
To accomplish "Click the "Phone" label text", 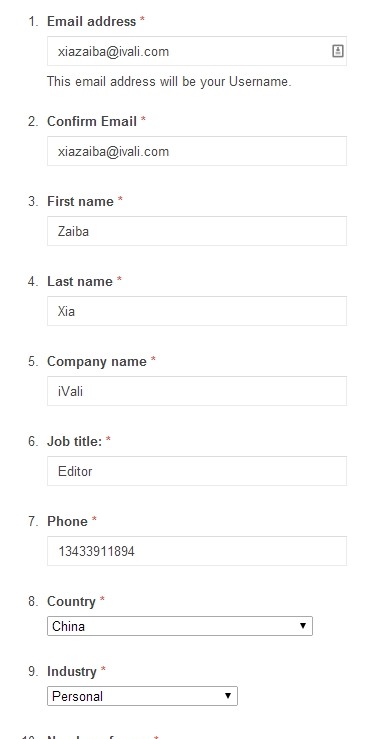I will pos(67,521).
